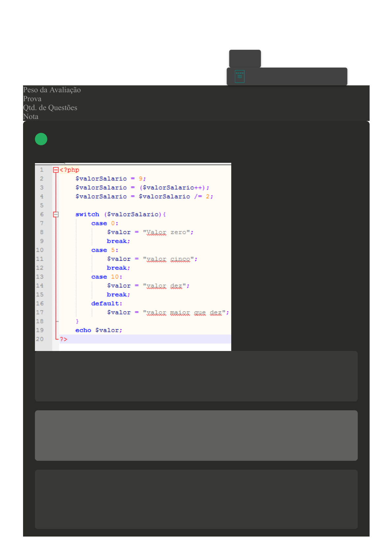Click the "Nota" label

click(x=31, y=117)
